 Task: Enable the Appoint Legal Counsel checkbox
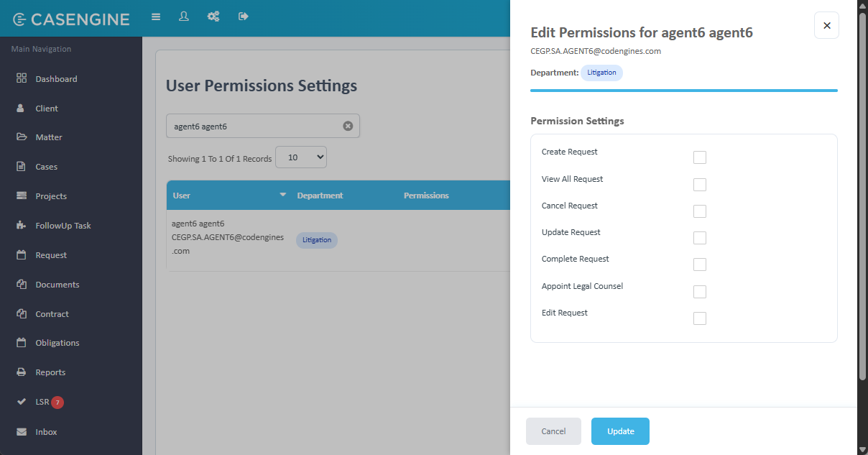(700, 292)
